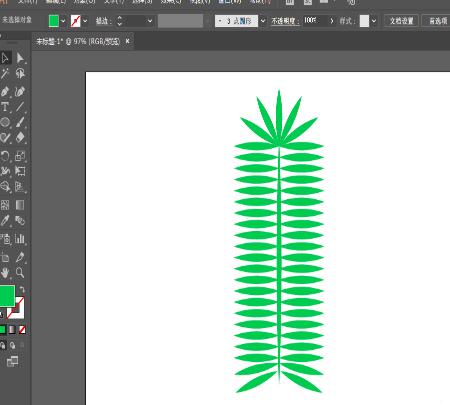Open stroke color swatch in control bar
450x405 pixels.
[x=76, y=21]
